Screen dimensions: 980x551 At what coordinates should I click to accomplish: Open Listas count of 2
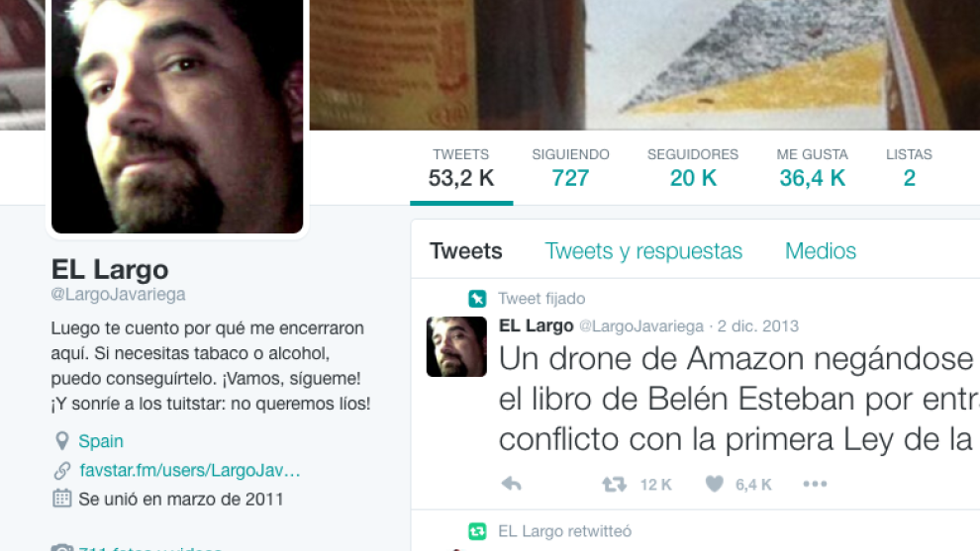click(x=910, y=169)
